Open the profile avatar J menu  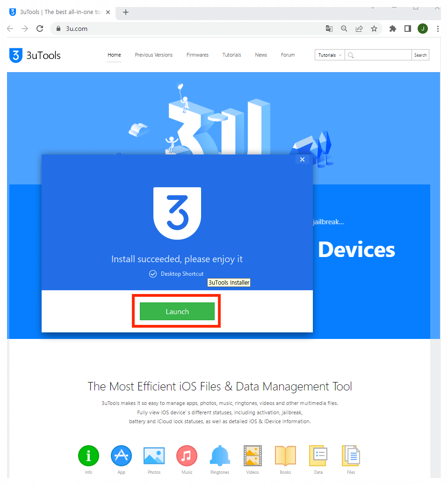(423, 29)
